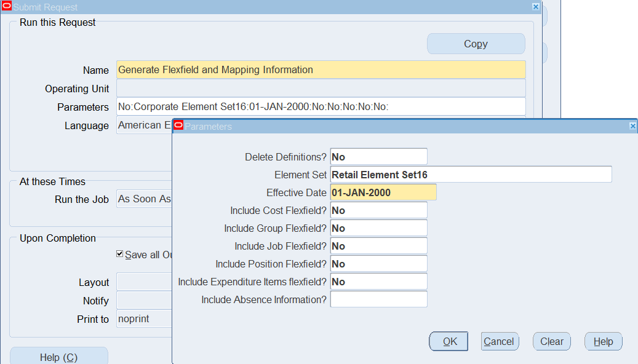The height and width of the screenshot is (364, 638).
Task: Confirm parameters with the OK button
Action: pos(449,341)
